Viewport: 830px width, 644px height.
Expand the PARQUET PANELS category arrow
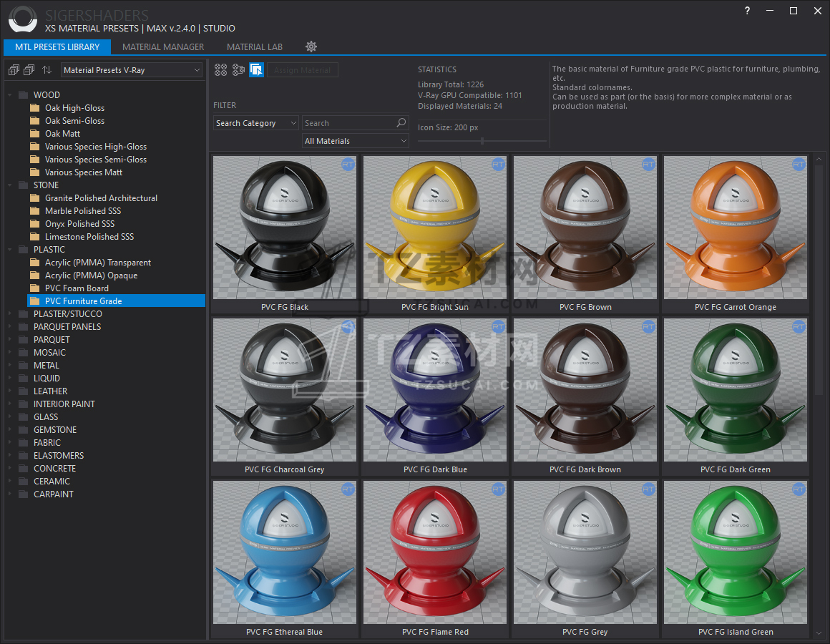[x=10, y=326]
